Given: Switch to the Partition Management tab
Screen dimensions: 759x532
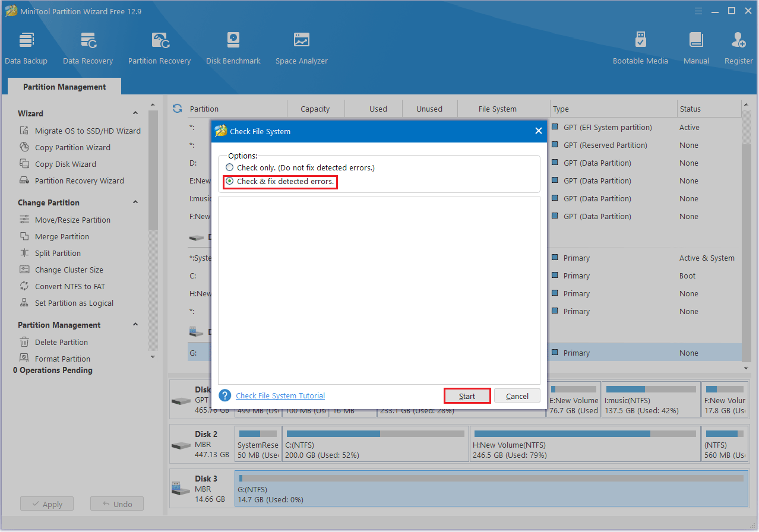Looking at the screenshot, I should pyautogui.click(x=65, y=87).
